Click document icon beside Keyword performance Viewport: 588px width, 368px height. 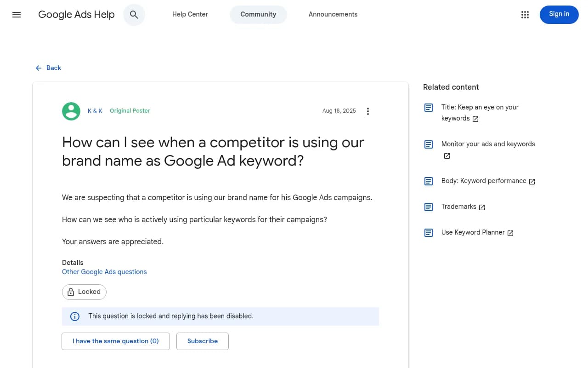[x=429, y=181]
